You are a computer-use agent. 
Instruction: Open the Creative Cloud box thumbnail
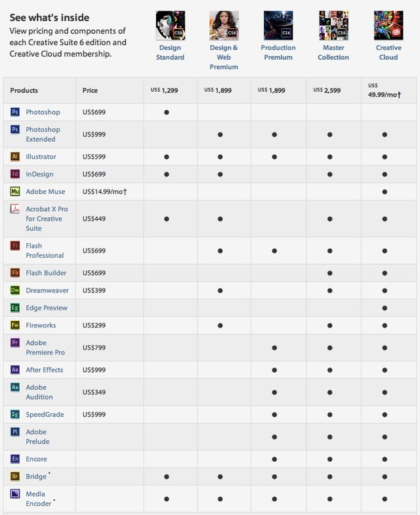coord(388,26)
